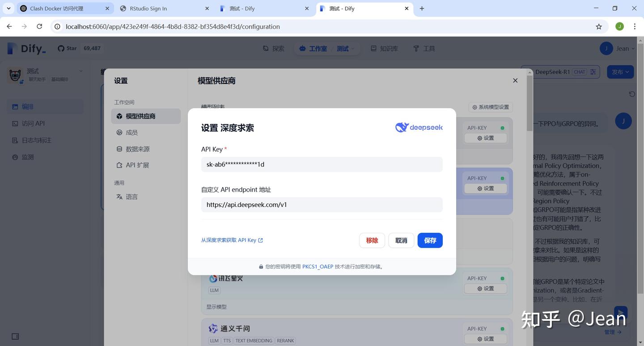
Task: Switch to the 探索 navigation item
Action: [x=274, y=48]
